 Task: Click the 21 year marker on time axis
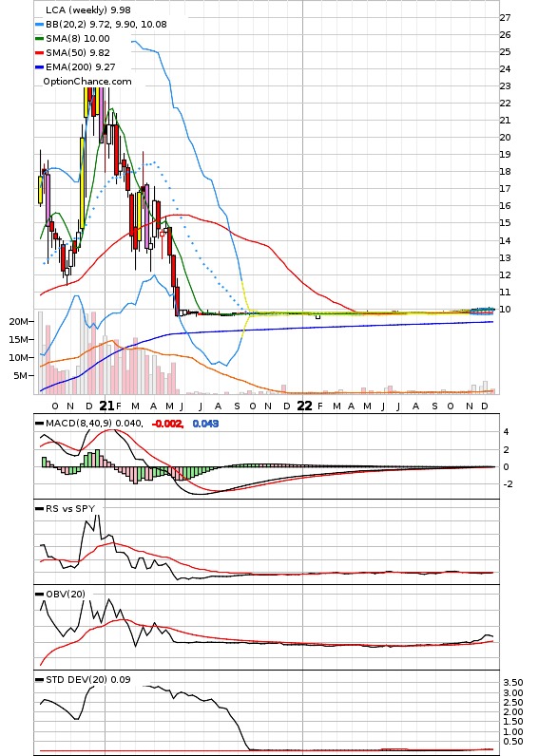click(106, 406)
